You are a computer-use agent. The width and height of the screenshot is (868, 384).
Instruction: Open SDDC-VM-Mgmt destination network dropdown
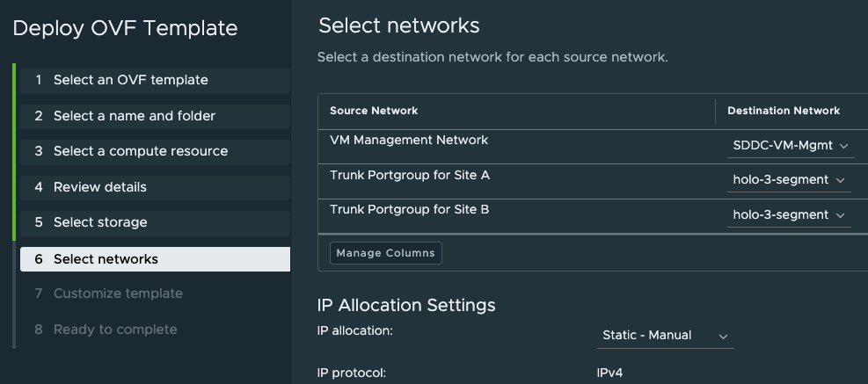[790, 145]
